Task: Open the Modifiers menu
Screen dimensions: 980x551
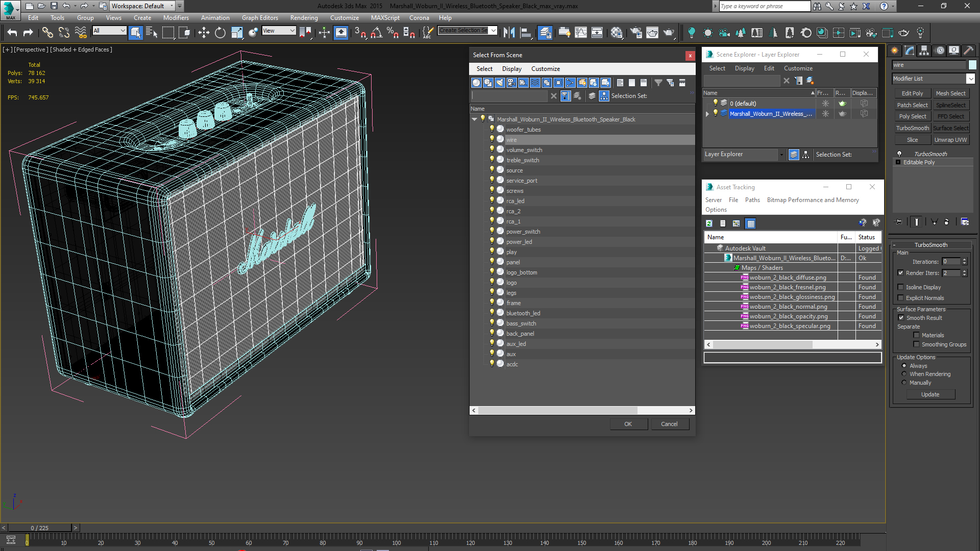Action: pyautogui.click(x=176, y=18)
